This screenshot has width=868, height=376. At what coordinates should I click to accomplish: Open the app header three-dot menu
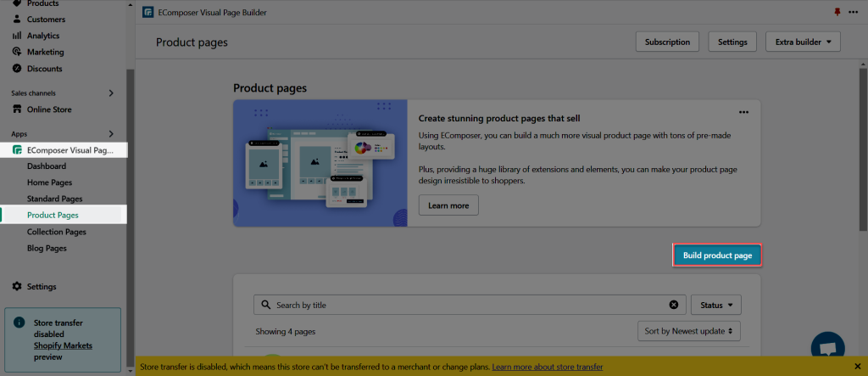(853, 12)
